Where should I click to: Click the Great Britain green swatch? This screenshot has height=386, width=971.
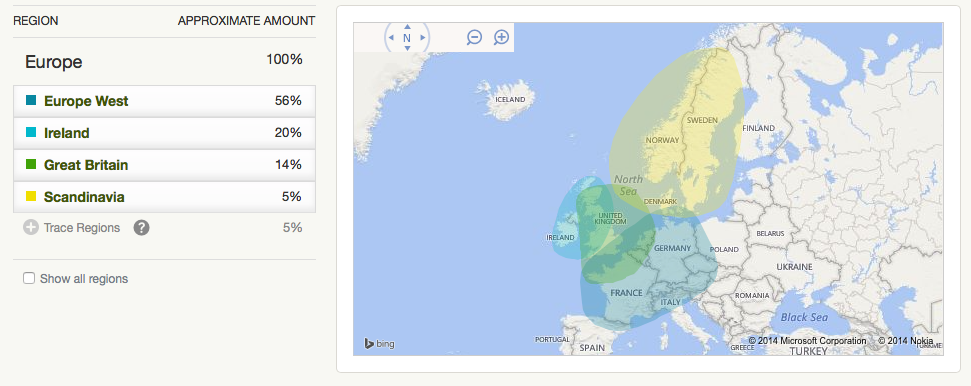click(31, 165)
